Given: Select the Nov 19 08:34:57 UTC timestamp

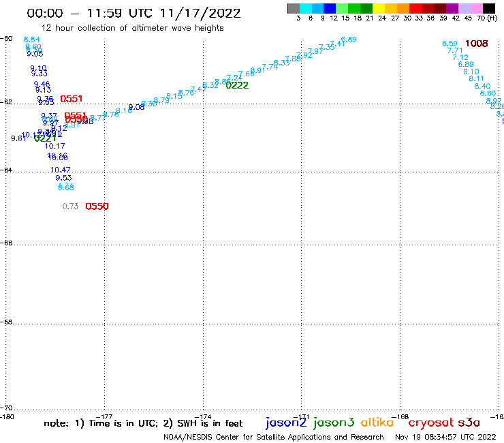Looking at the screenshot, I should click(445, 437).
